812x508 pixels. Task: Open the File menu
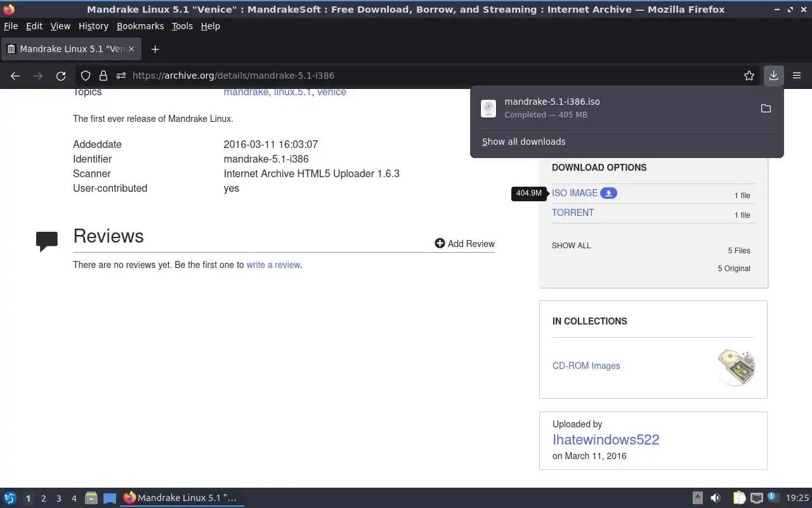point(11,26)
